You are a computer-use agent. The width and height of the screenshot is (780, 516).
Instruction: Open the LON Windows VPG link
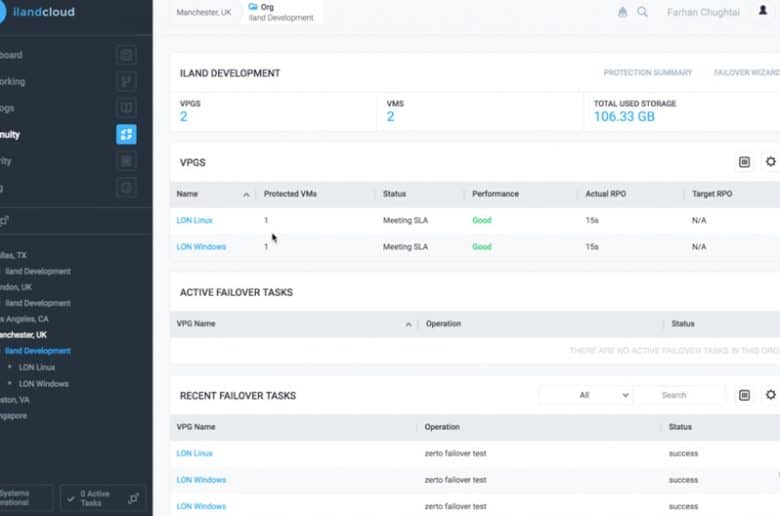pyautogui.click(x=201, y=247)
